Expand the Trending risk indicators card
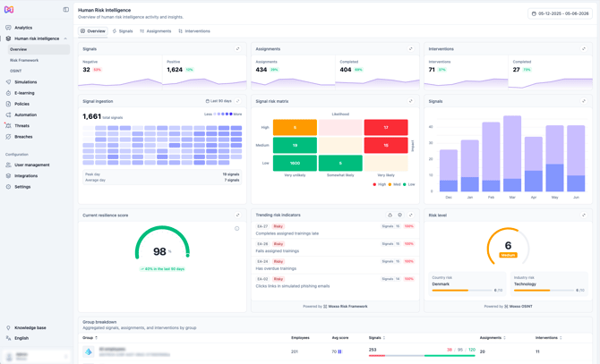 point(410,215)
